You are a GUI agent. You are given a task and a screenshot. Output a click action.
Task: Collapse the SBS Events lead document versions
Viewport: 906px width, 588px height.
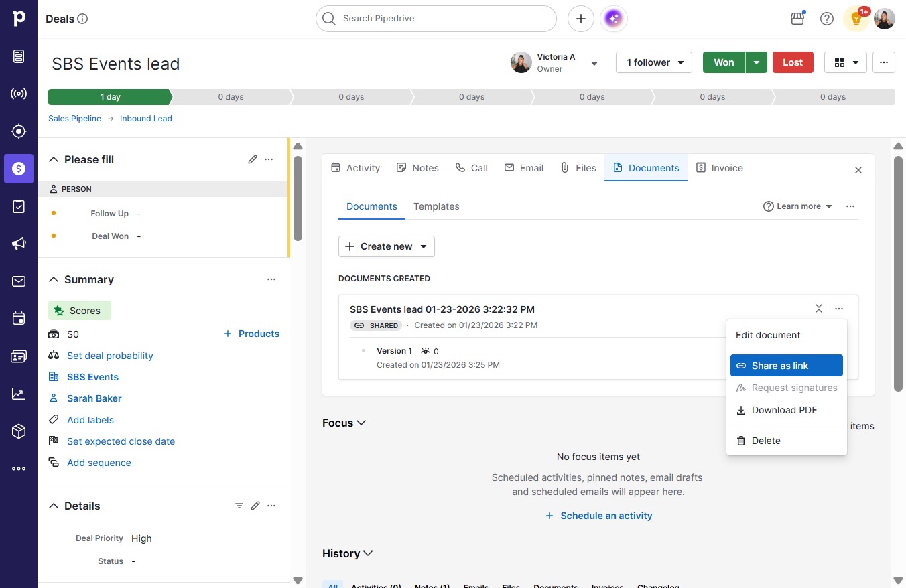[819, 309]
